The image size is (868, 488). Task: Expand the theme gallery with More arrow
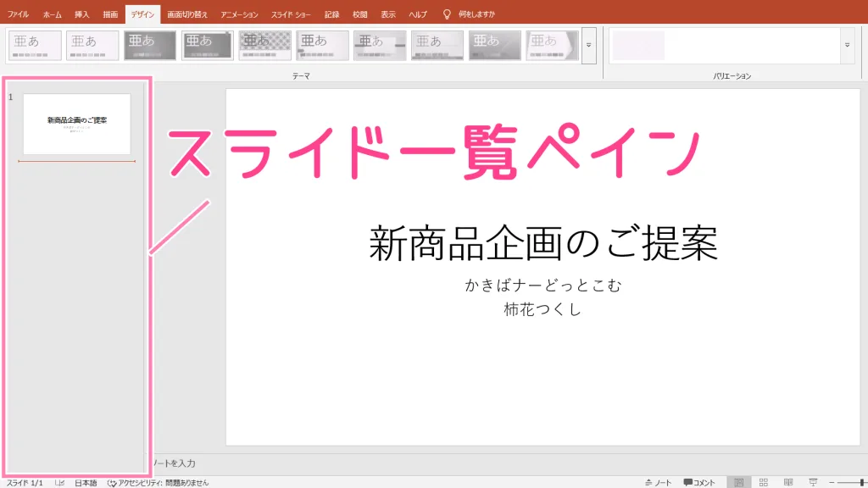pos(589,46)
